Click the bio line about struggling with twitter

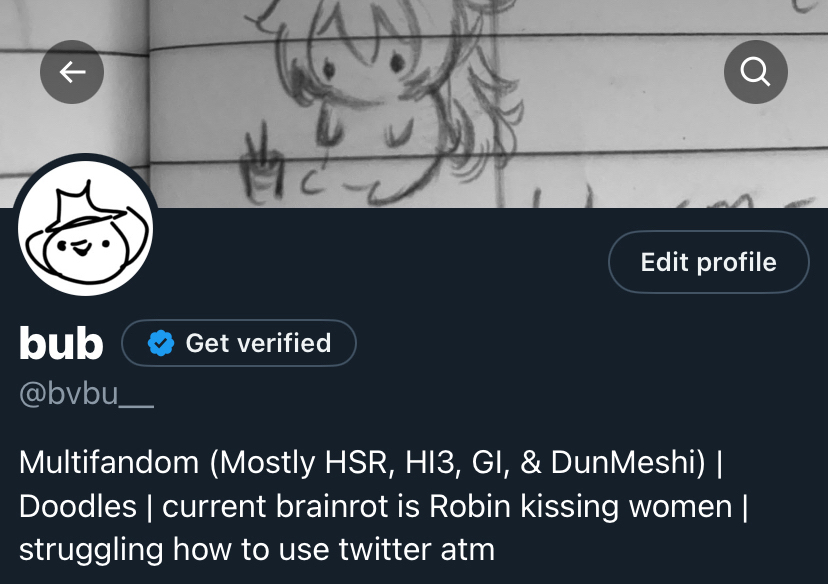[257, 550]
